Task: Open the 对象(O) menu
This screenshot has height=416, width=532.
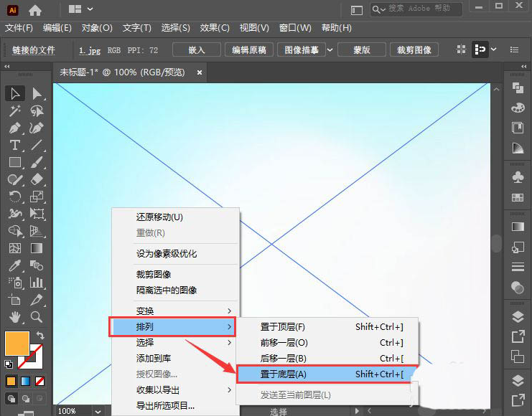Action: [97, 28]
